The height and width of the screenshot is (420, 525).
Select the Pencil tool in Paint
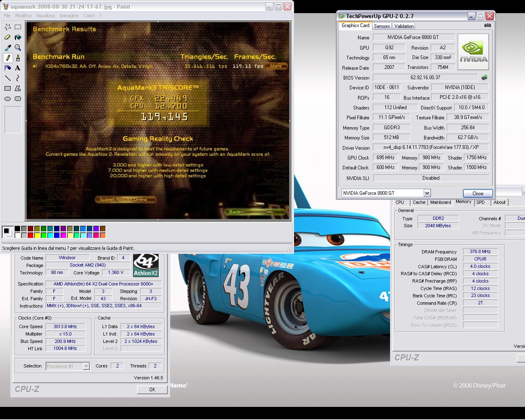pyautogui.click(x=8, y=58)
